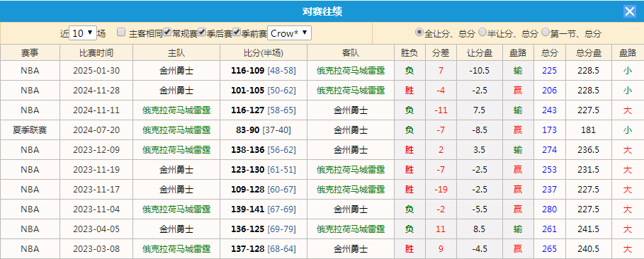Click total score 206 value
This screenshot has height=259, width=644.
pos(550,91)
